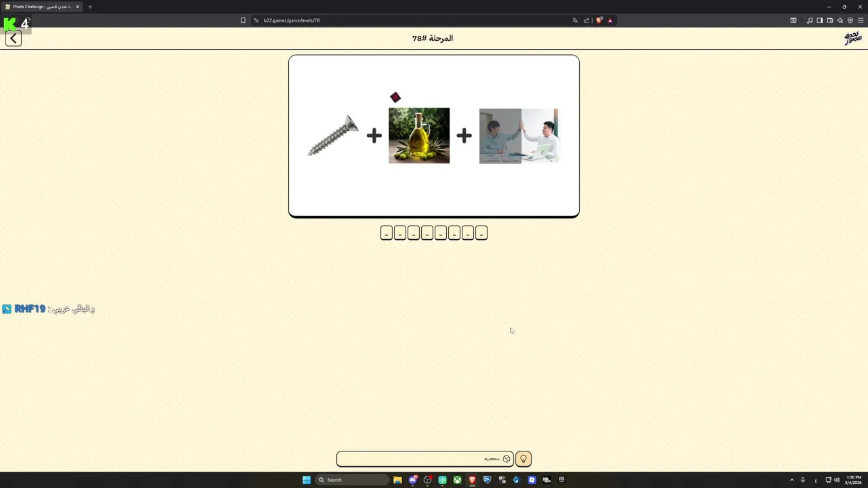Open File Explorer from the taskbar

pyautogui.click(x=397, y=480)
